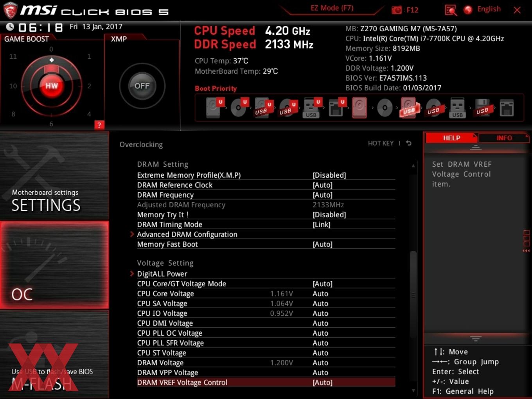Image resolution: width=532 pixels, height=399 pixels.
Task: Select the red highlighted legacy USB hard disk icon
Action: point(409,108)
